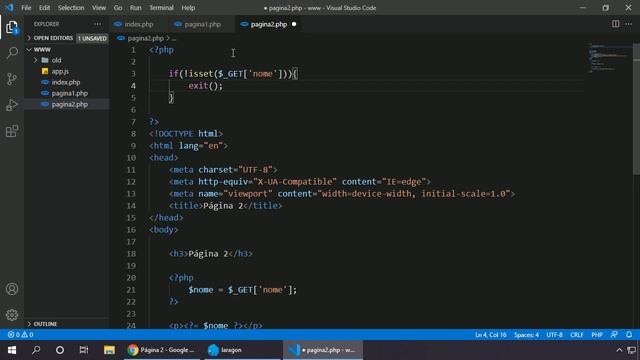
Task: Open the Run menu
Action: coord(135,8)
